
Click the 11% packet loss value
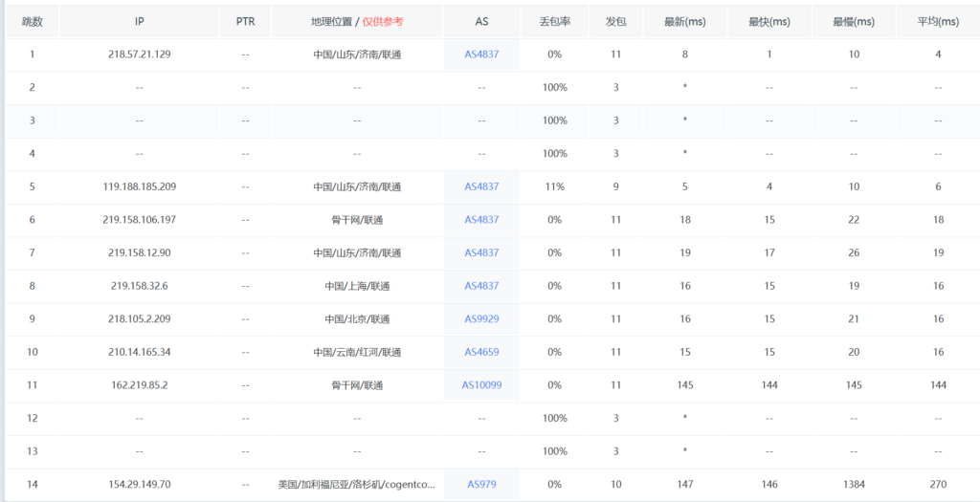pyautogui.click(x=554, y=186)
